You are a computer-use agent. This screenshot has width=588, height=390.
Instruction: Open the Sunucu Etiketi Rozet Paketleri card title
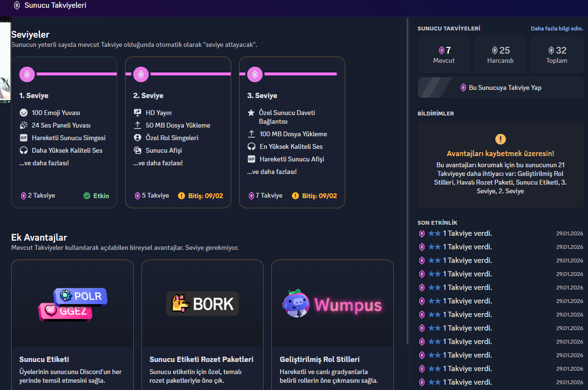click(201, 360)
